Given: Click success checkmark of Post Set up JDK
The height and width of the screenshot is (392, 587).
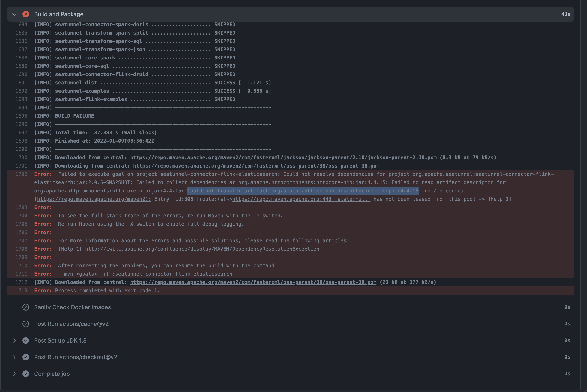Looking at the screenshot, I should 26,340.
